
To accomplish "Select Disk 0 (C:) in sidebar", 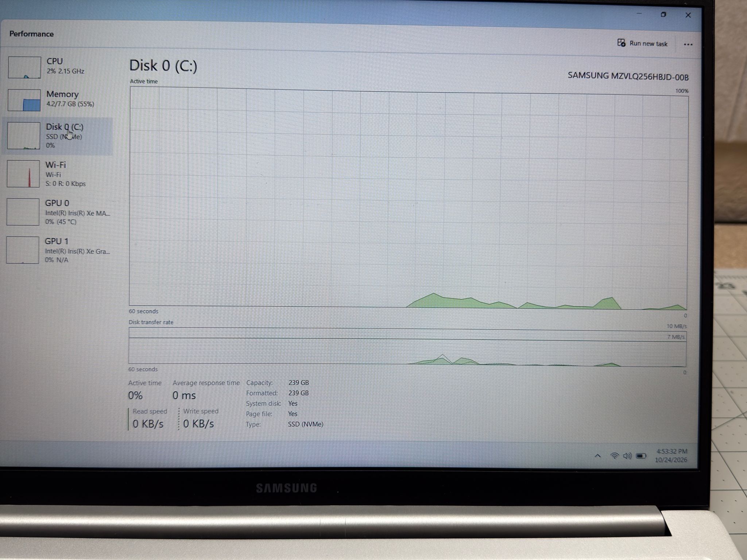I will tap(58, 136).
